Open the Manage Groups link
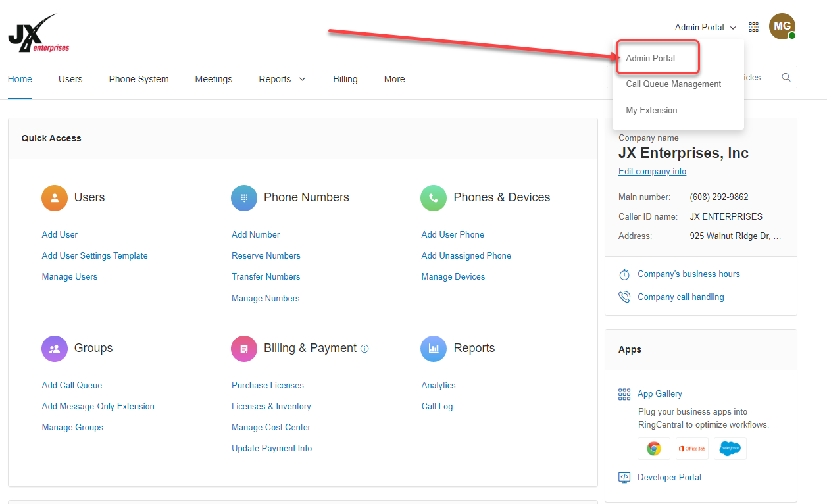This screenshot has height=504, width=827. [72, 427]
